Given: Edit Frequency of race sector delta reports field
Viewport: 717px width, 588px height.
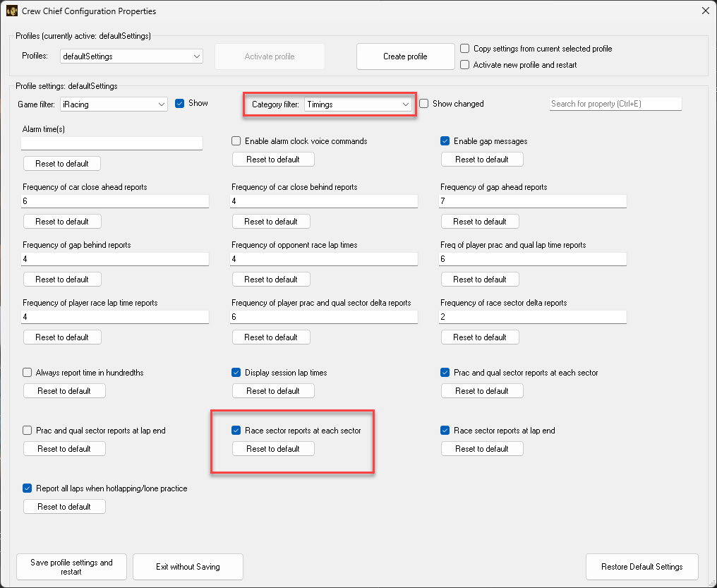Looking at the screenshot, I should click(x=533, y=317).
